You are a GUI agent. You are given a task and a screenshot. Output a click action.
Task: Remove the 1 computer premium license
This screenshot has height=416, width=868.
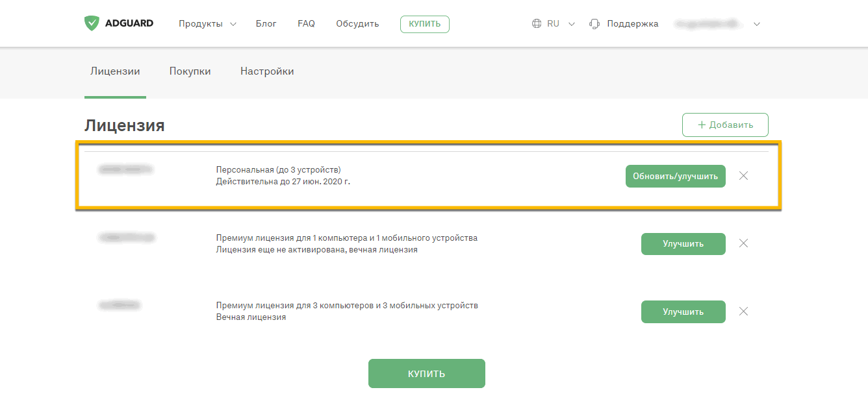pos(744,243)
